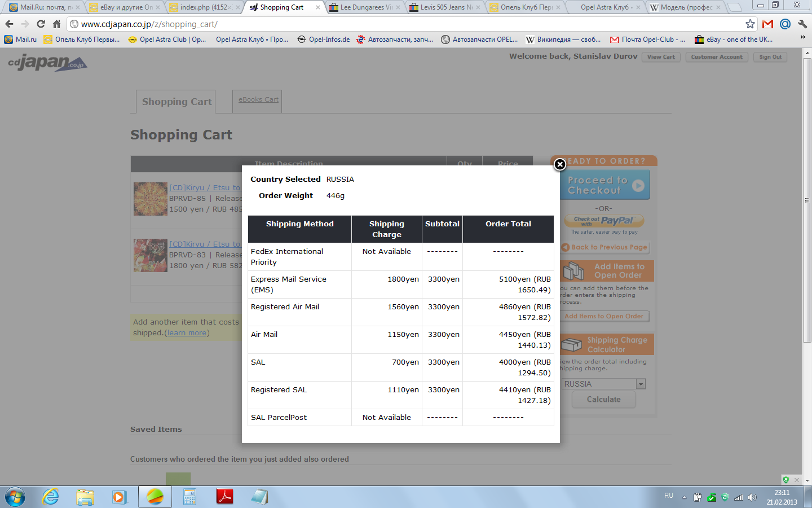
Task: Open Mail.ru @ extension icon
Action: click(x=785, y=24)
